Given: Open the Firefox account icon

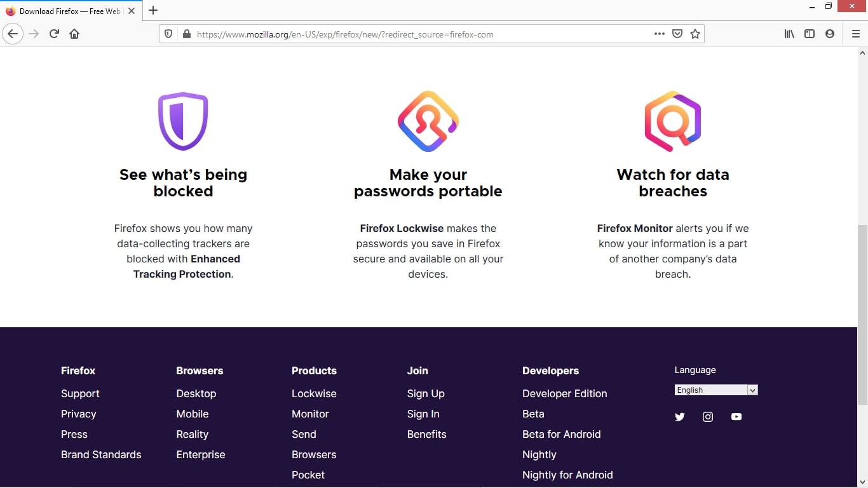Looking at the screenshot, I should coord(830,34).
